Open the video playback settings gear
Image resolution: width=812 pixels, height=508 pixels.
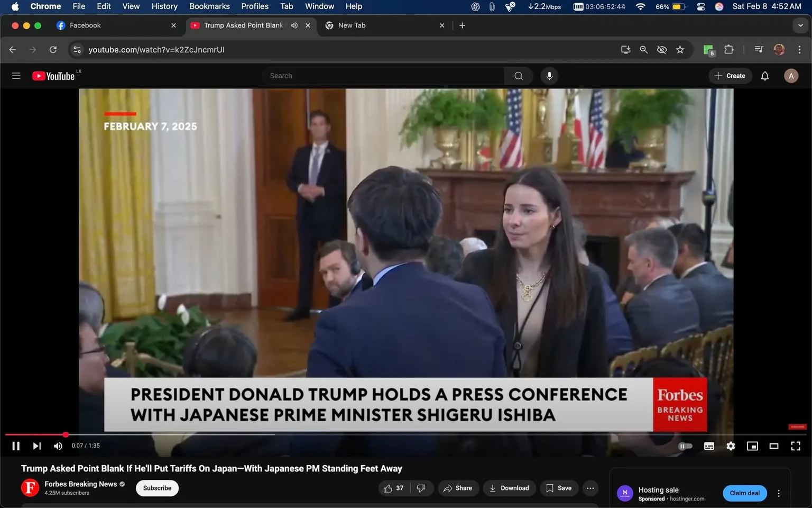731,446
